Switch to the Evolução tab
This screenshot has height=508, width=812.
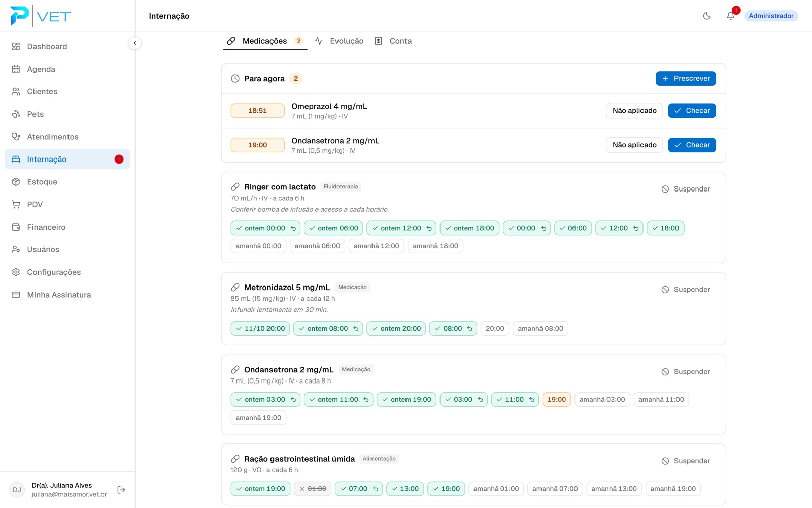pyautogui.click(x=339, y=41)
